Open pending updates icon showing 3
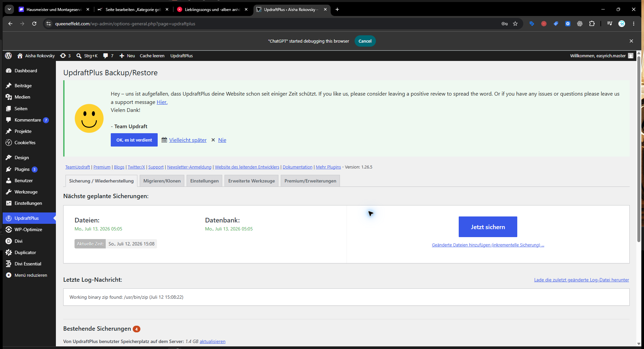Viewport: 644px width, 349px height. coord(65,56)
